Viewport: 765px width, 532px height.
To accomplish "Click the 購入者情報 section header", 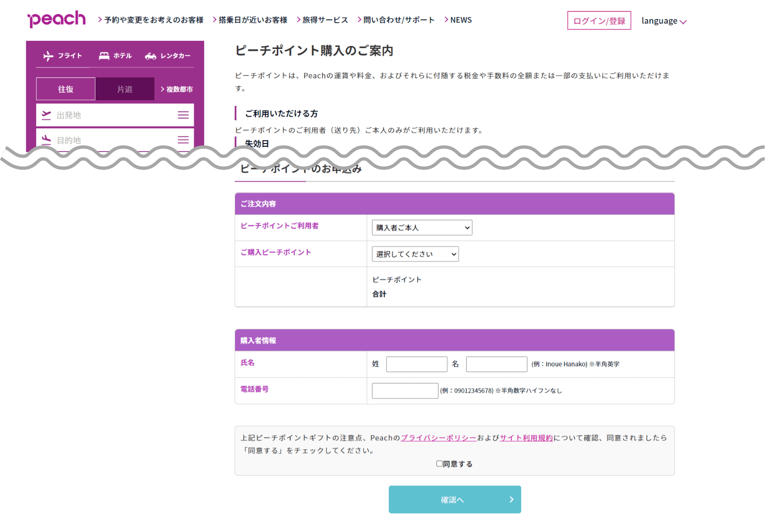I will click(454, 341).
